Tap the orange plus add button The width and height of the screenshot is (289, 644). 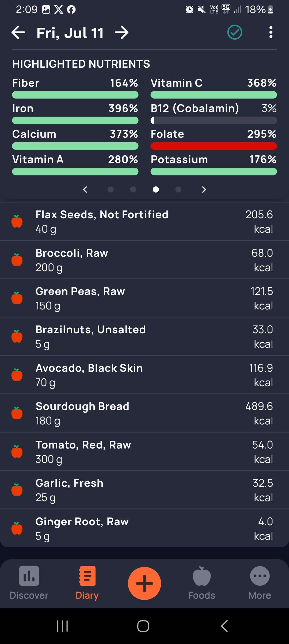tap(144, 583)
